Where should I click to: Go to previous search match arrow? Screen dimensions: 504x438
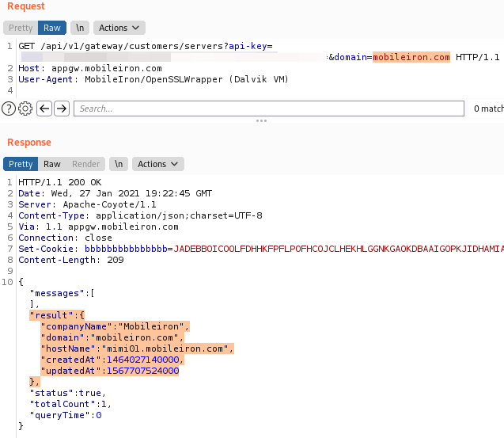coord(44,109)
